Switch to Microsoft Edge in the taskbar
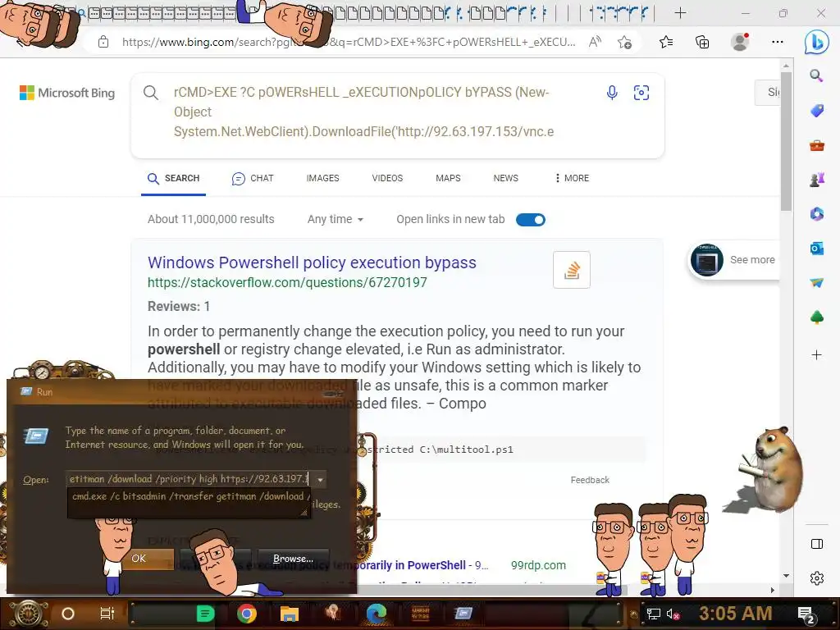The image size is (840, 630). 376,614
